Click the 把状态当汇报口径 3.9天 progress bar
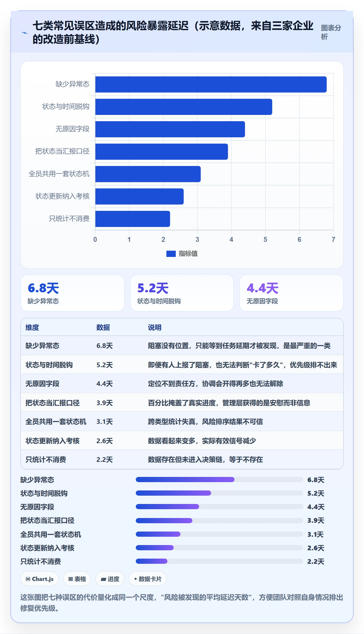 pos(219,521)
